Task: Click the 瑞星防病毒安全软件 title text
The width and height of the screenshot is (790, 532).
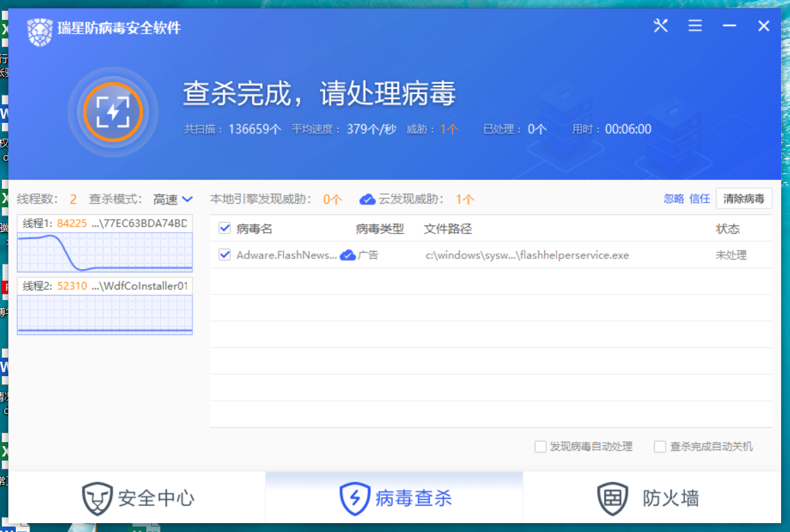Action: pos(119,27)
